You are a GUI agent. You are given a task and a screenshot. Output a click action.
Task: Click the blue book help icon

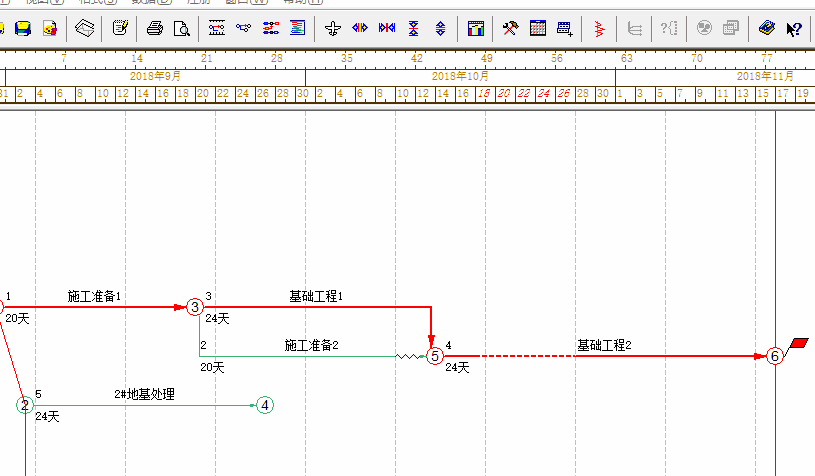coord(767,28)
